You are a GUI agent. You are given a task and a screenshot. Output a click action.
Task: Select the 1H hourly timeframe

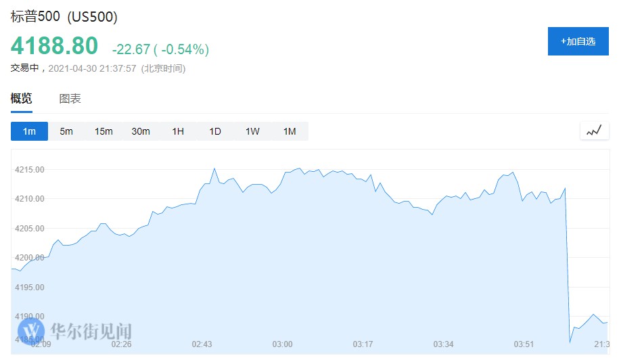pos(178,131)
